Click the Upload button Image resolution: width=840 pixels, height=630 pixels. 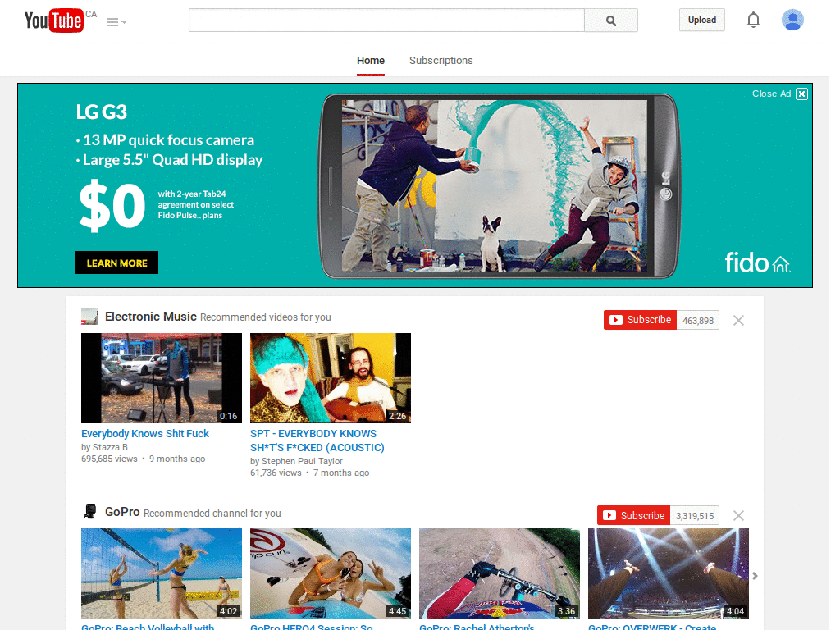tap(702, 20)
